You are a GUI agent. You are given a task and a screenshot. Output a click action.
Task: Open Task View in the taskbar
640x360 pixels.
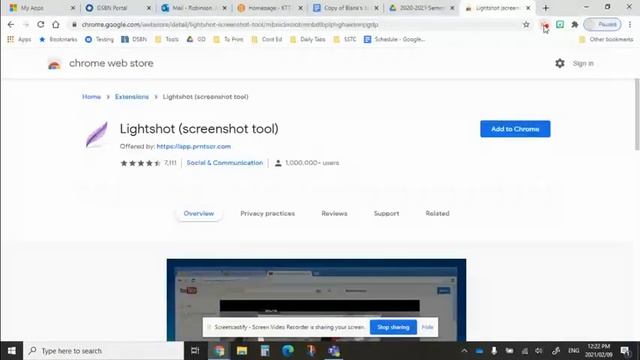(195, 351)
